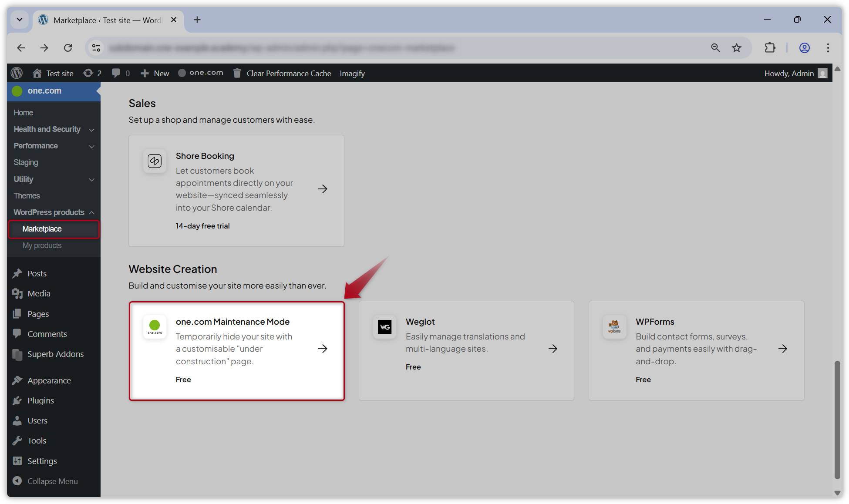Open the New menu in admin bar

(x=154, y=73)
